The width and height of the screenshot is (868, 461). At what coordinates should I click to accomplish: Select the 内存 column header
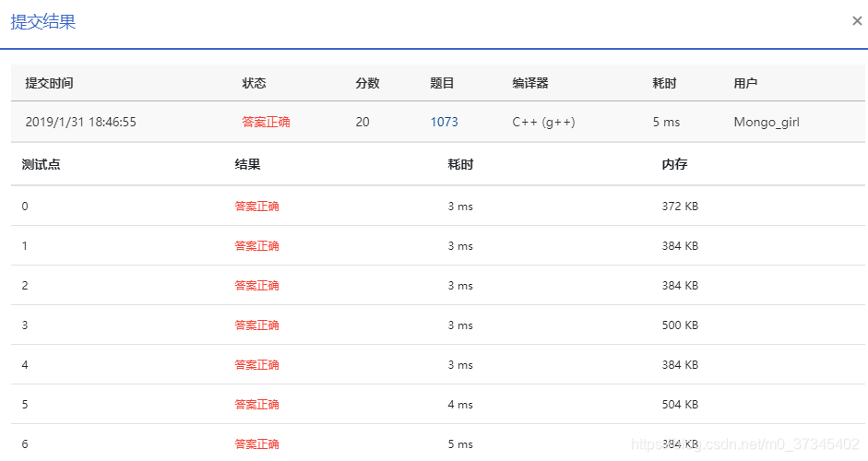coord(674,164)
